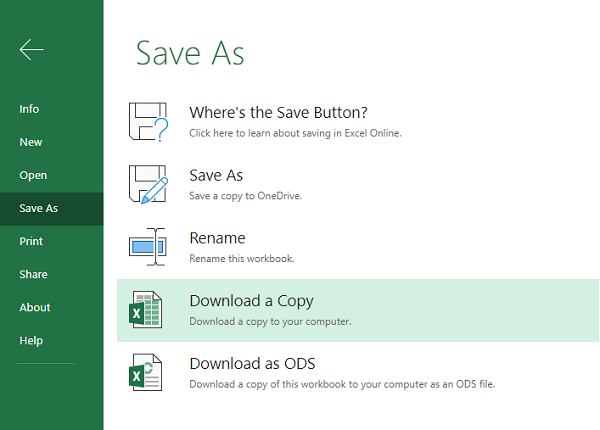Select Save As in the sidebar
The width and height of the screenshot is (600, 430).
(39, 209)
